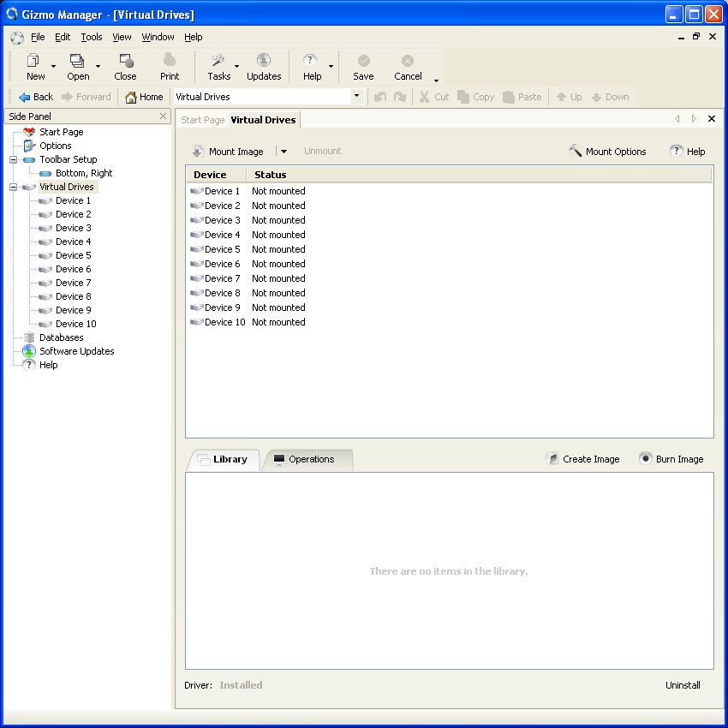Click the Virtual Drives address field
This screenshot has height=728, width=728.
coord(262,97)
